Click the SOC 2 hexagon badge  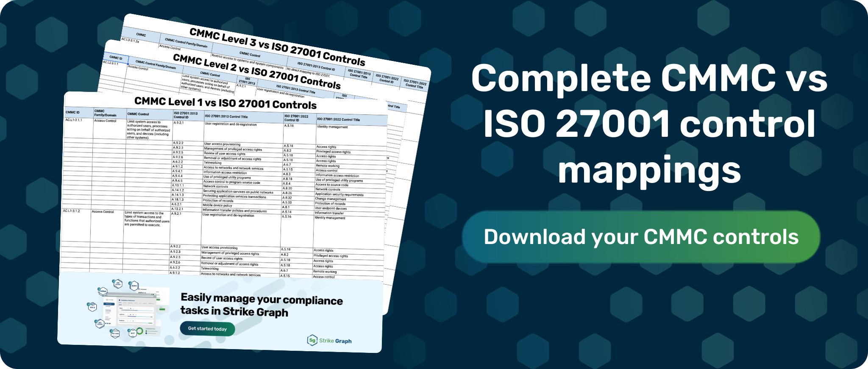[x=92, y=307]
